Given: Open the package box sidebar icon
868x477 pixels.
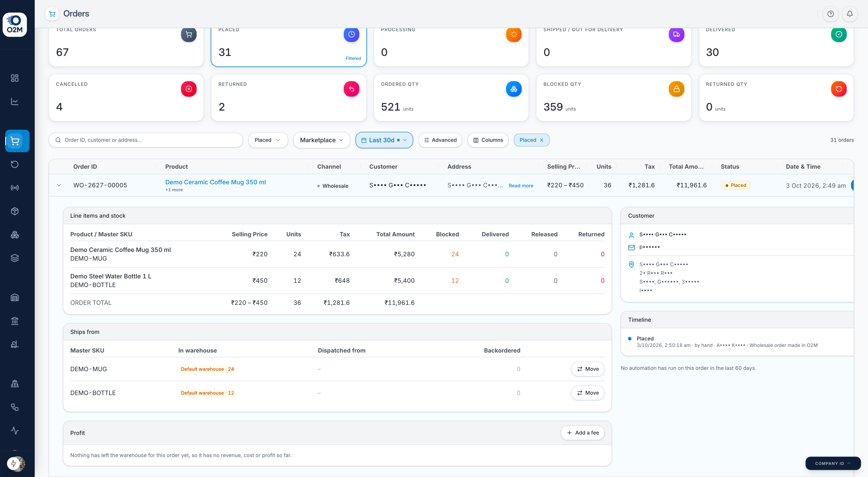Looking at the screenshot, I should click(x=15, y=211).
